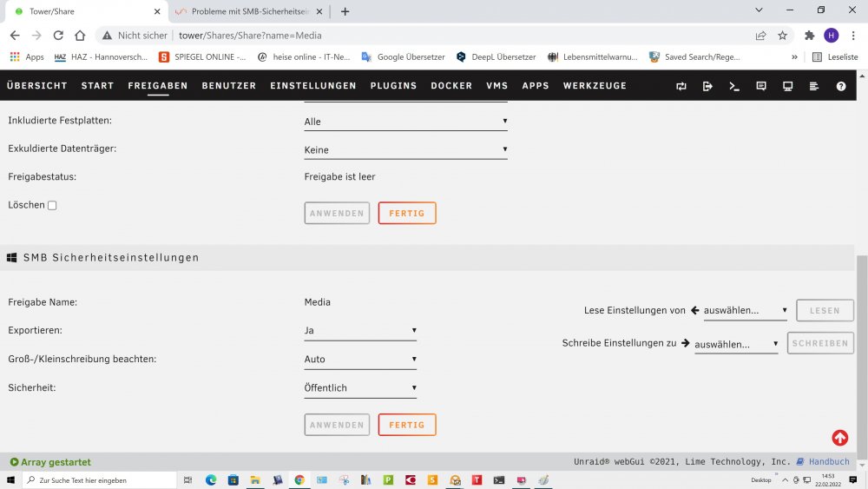Open the EINSTELLUNGEN menu

tap(312, 86)
